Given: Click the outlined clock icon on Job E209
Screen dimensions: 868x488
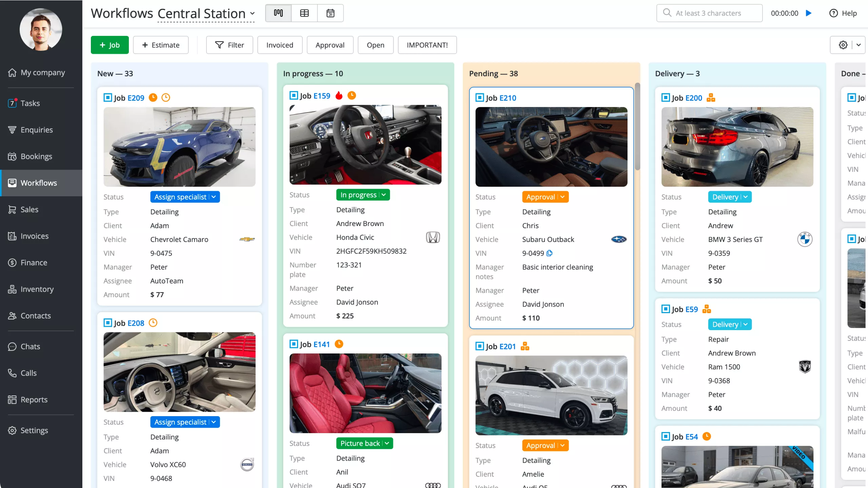Looking at the screenshot, I should pyautogui.click(x=166, y=98).
